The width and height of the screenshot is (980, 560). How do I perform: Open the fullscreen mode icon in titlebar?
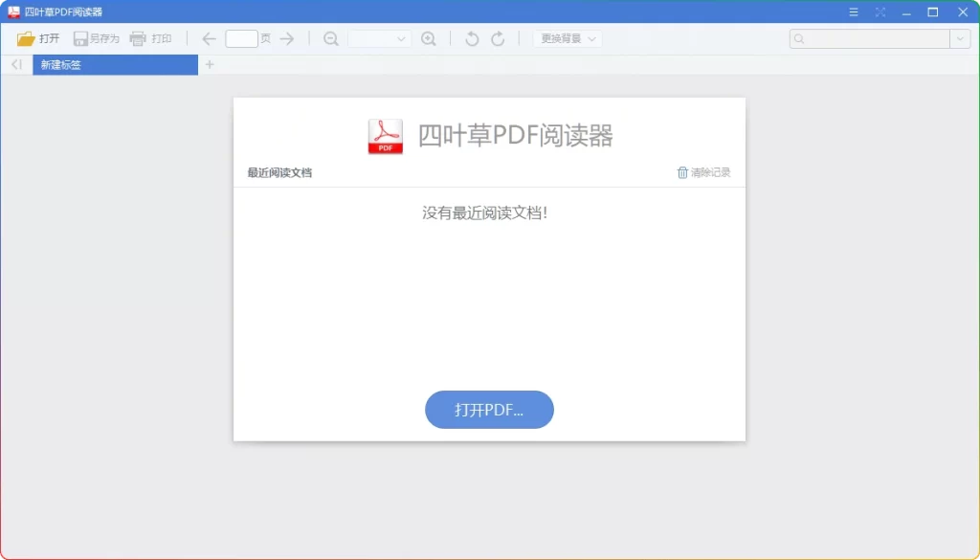click(880, 11)
